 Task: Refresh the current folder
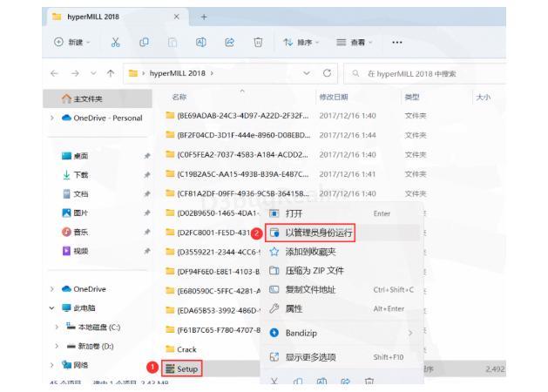(x=327, y=73)
